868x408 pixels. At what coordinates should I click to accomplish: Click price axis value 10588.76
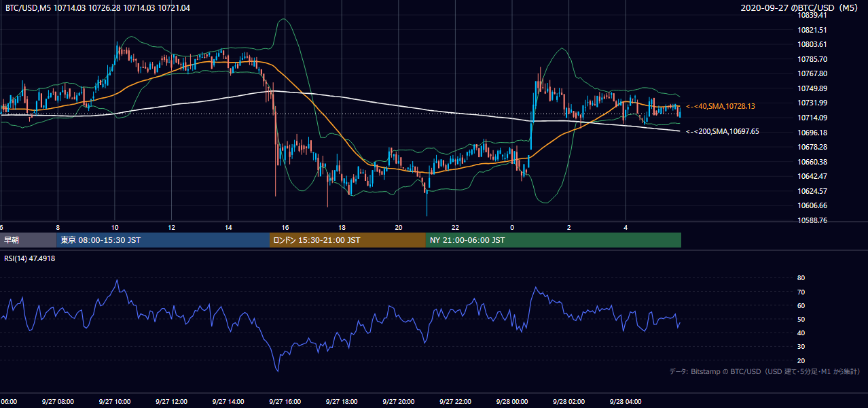click(x=812, y=220)
